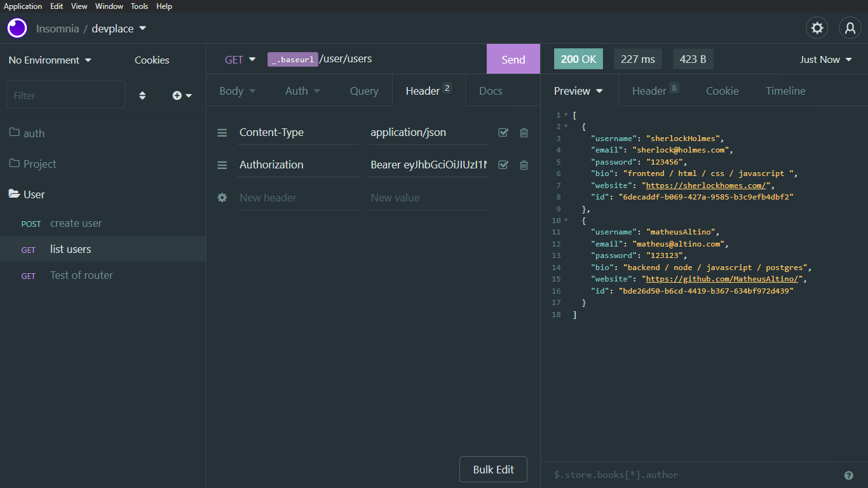This screenshot has width=868, height=488.
Task: Switch to the Docs tab
Action: (491, 91)
